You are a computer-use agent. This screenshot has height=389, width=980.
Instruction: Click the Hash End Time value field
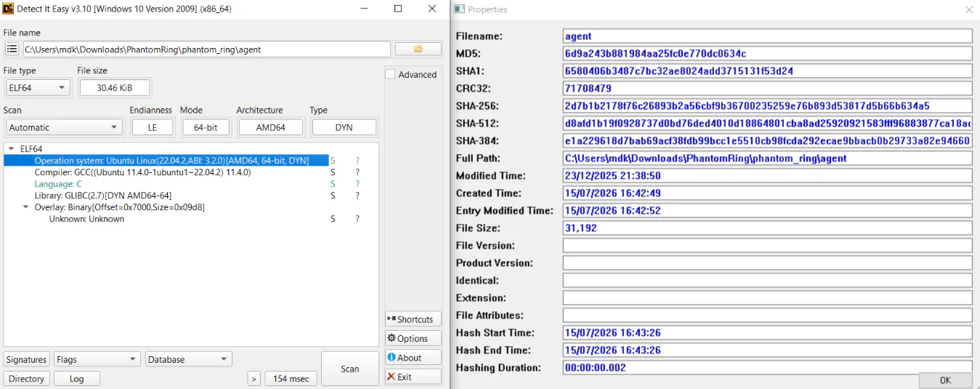click(x=767, y=350)
